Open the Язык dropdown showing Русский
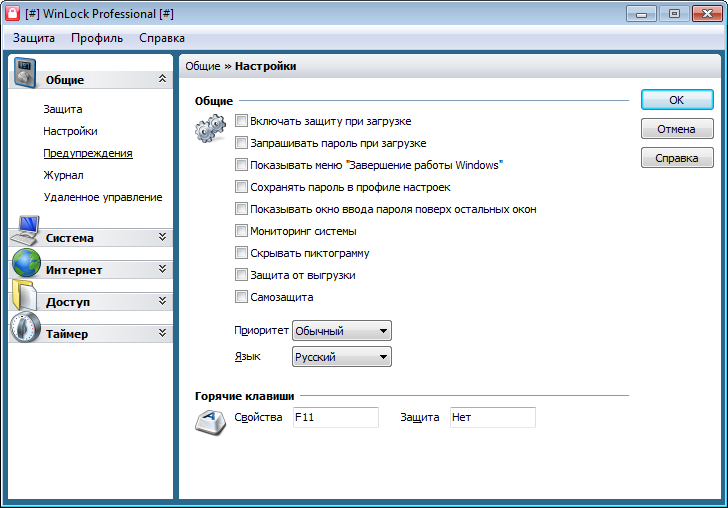This screenshot has width=728, height=508. [342, 357]
